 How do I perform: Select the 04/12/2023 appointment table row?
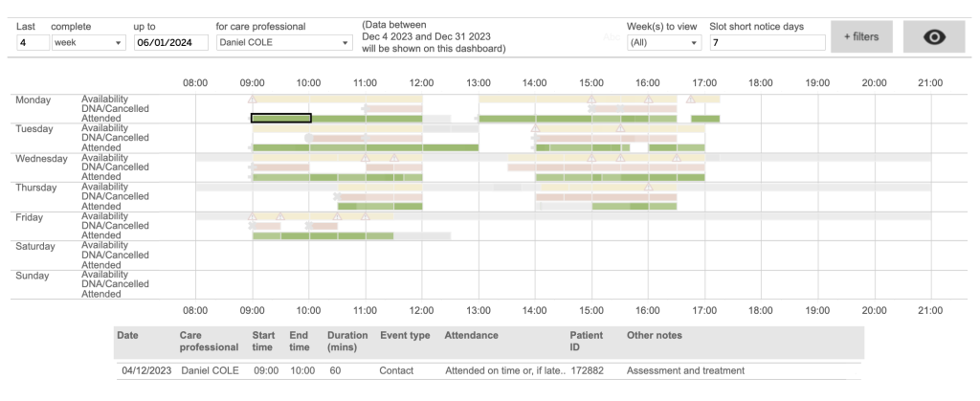[x=488, y=370]
